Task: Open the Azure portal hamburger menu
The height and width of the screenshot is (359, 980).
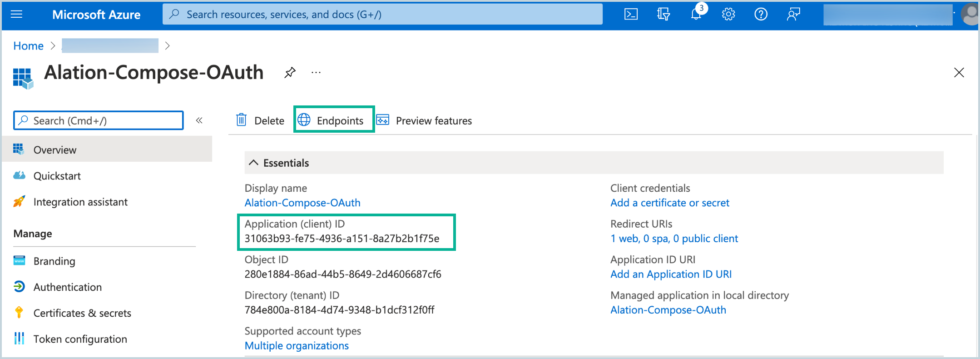Action: pyautogui.click(x=16, y=15)
